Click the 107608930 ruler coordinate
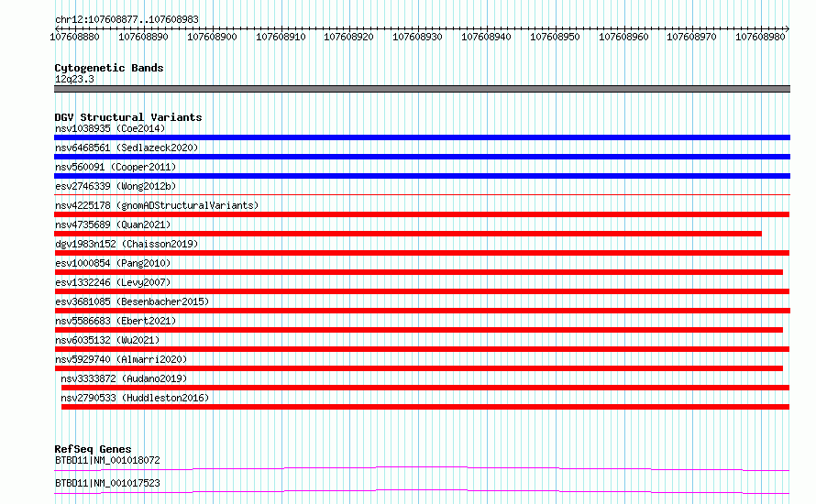 coord(417,37)
